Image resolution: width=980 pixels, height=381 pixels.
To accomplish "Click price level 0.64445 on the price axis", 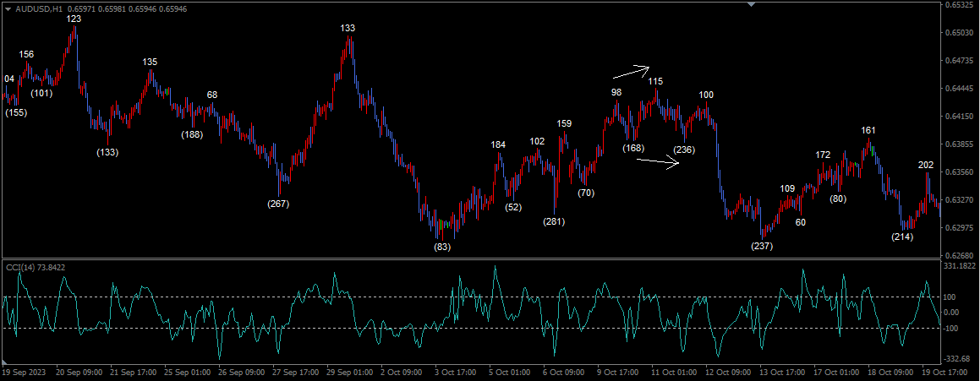I will [x=961, y=89].
